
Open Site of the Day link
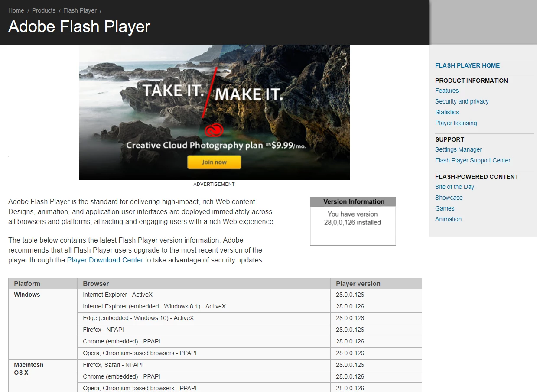[x=455, y=187]
